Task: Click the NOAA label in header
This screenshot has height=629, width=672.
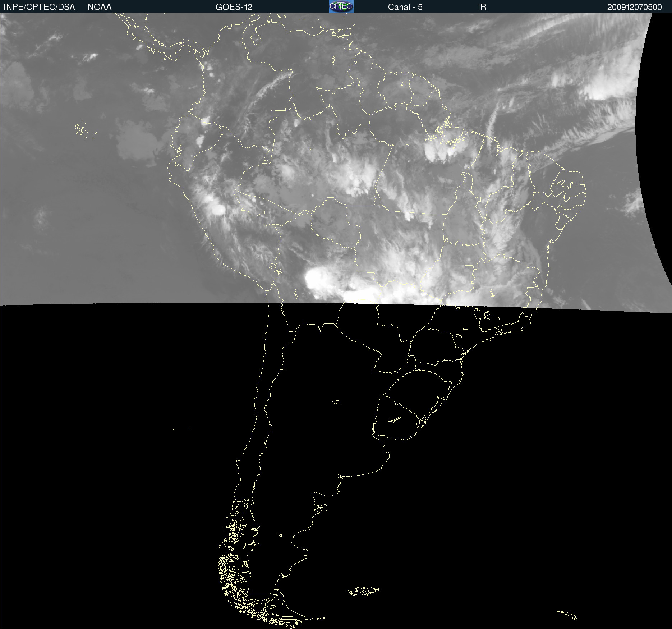Action: click(x=100, y=7)
